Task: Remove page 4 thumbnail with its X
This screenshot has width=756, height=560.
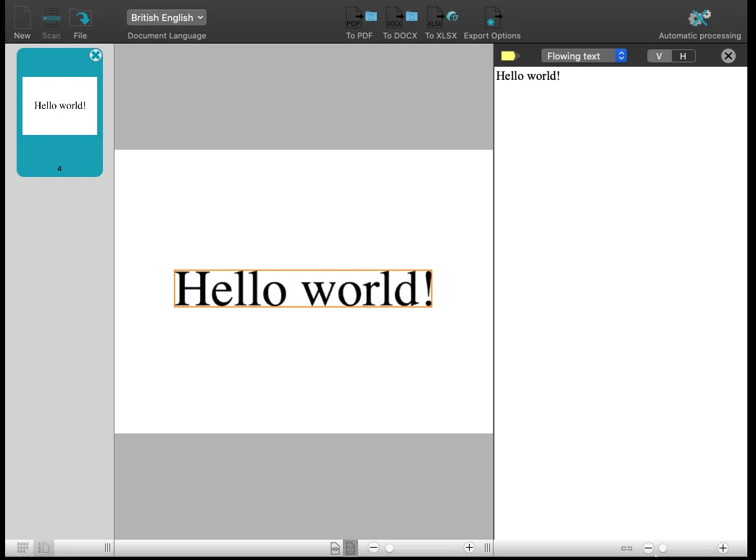Action: 95,55
